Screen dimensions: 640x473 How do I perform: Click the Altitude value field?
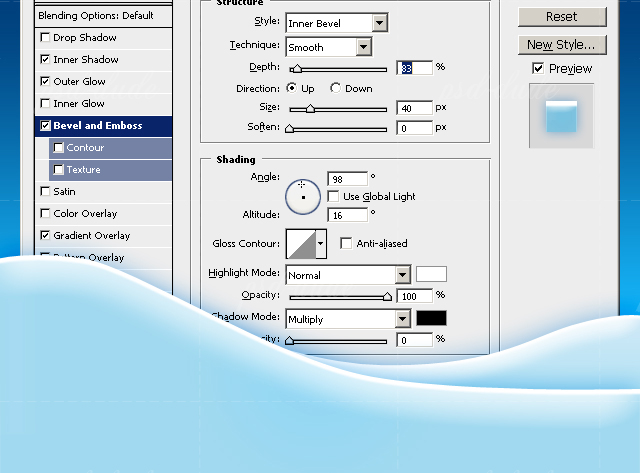(x=348, y=215)
